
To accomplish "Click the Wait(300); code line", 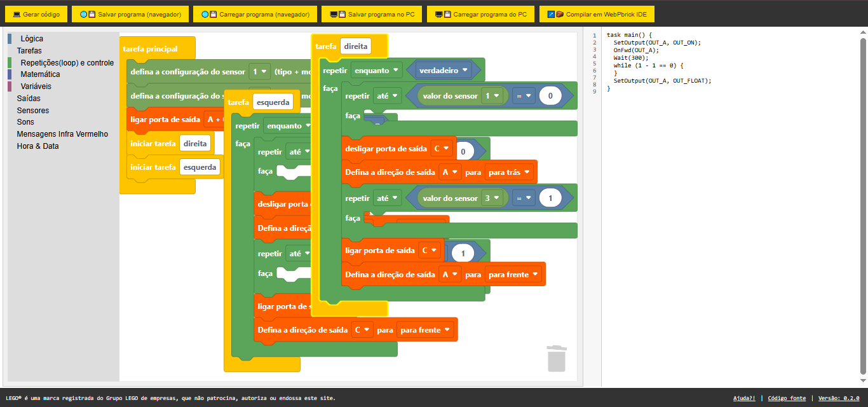I will (x=631, y=58).
